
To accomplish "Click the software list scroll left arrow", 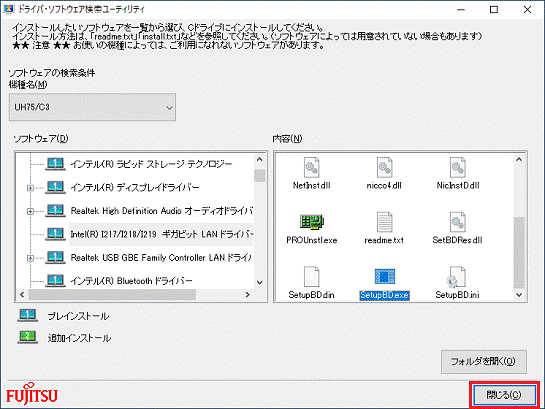I will [x=22, y=295].
